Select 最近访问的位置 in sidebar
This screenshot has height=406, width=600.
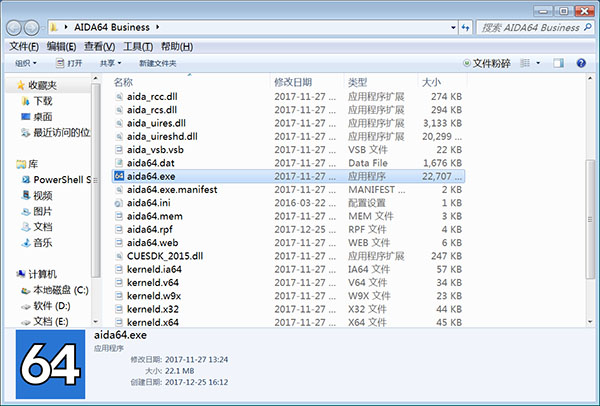point(56,133)
